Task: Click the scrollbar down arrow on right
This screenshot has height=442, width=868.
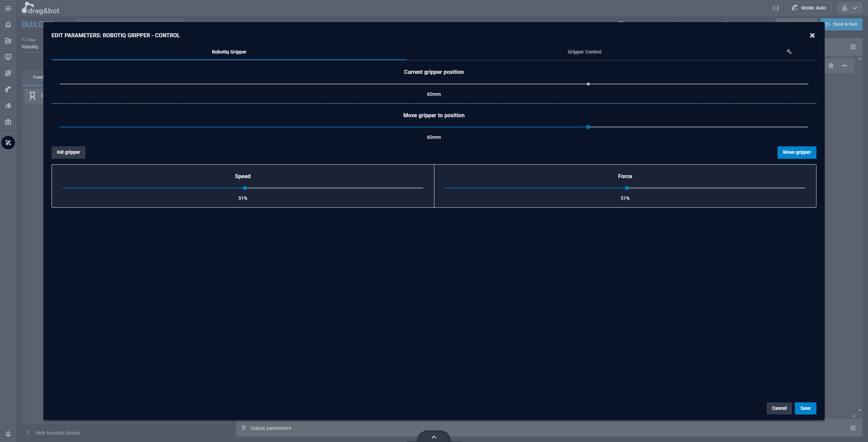Action: click(x=860, y=410)
